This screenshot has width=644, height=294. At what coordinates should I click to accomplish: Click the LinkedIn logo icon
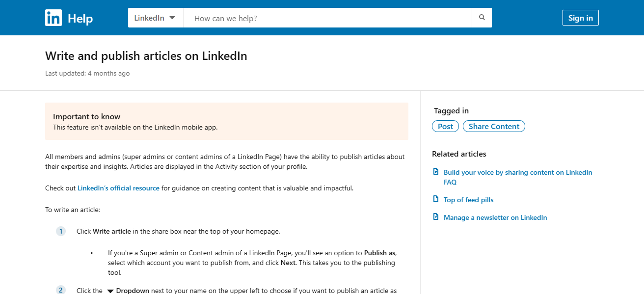point(54,18)
